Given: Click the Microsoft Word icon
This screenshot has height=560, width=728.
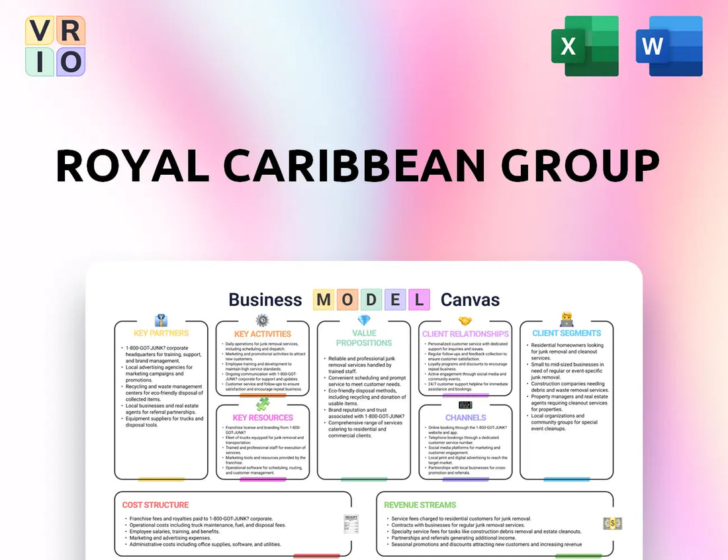Looking at the screenshot, I should 669,46.
